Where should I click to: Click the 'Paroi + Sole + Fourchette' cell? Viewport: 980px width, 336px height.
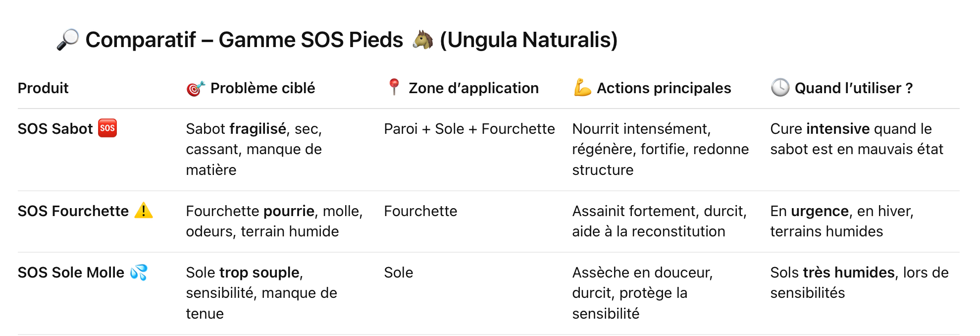coord(469,129)
